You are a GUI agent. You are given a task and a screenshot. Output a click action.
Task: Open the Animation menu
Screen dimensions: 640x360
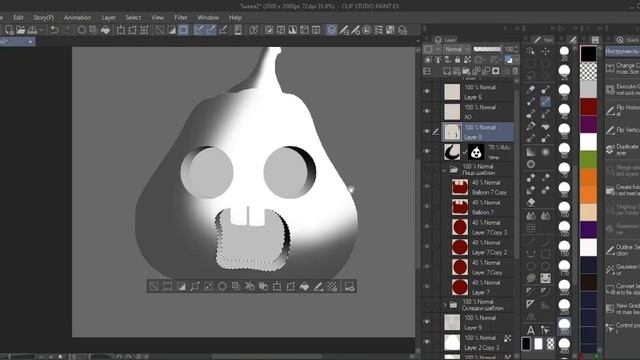pyautogui.click(x=77, y=18)
